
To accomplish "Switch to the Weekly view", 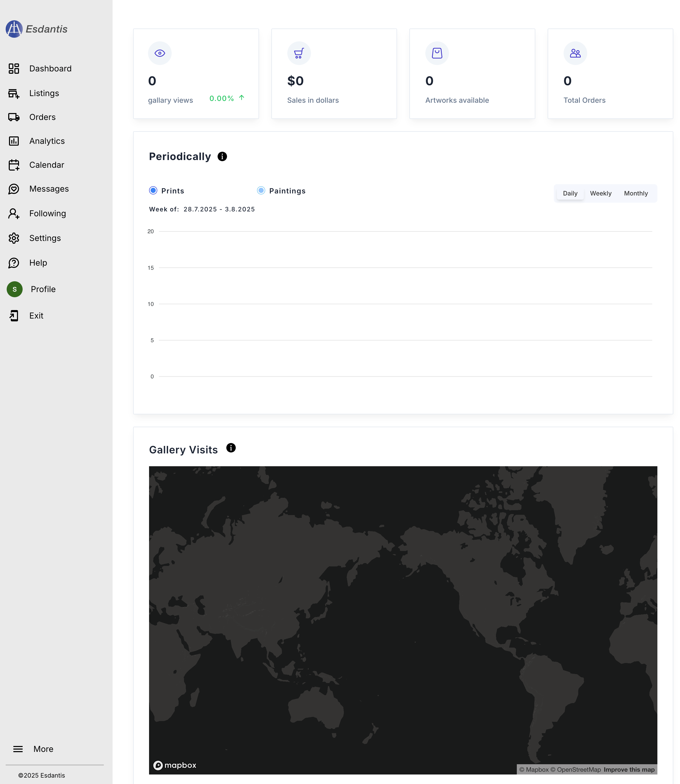I will [x=601, y=193].
